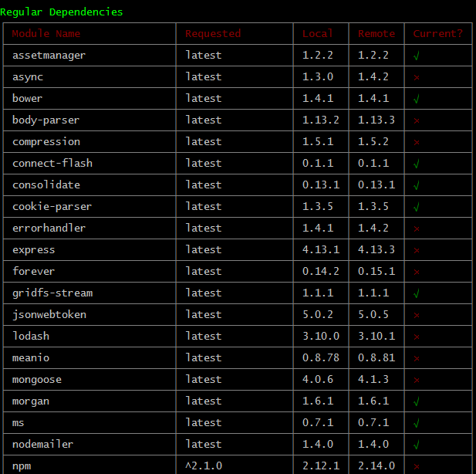Click the green checkmark in nodemailer row
The width and height of the screenshot is (476, 474).
417,445
